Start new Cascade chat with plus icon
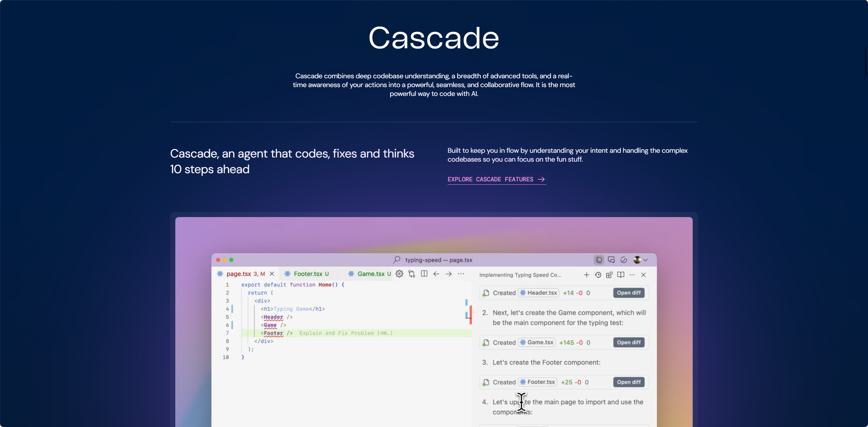 (586, 275)
